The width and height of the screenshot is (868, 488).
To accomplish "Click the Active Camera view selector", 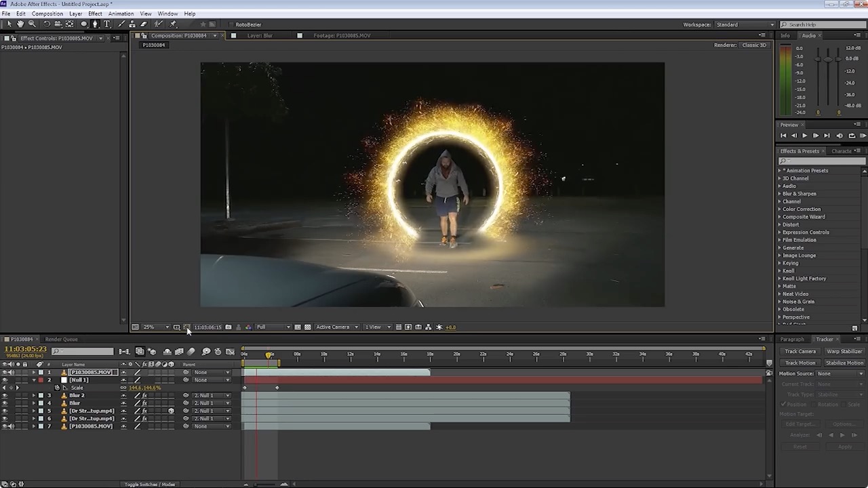I will pos(334,327).
